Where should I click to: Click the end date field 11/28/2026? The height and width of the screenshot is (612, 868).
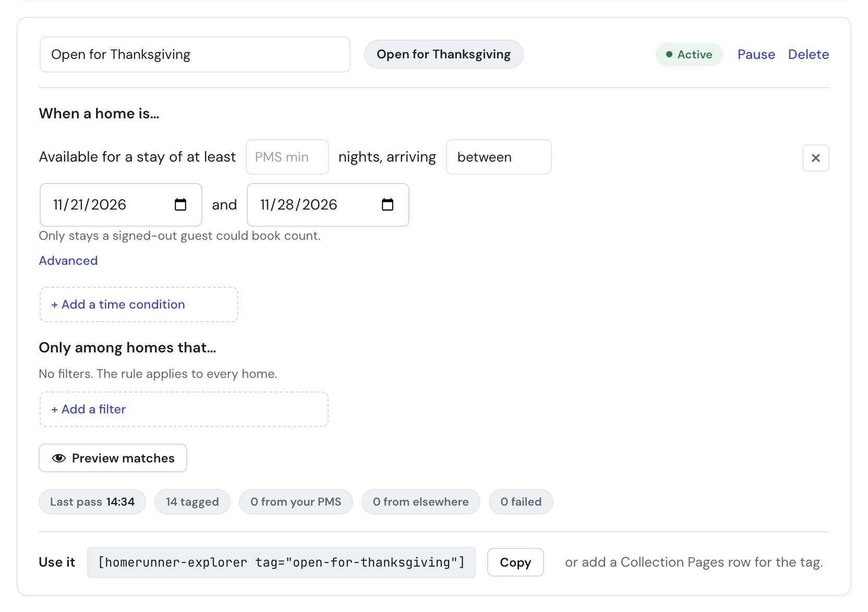(328, 205)
